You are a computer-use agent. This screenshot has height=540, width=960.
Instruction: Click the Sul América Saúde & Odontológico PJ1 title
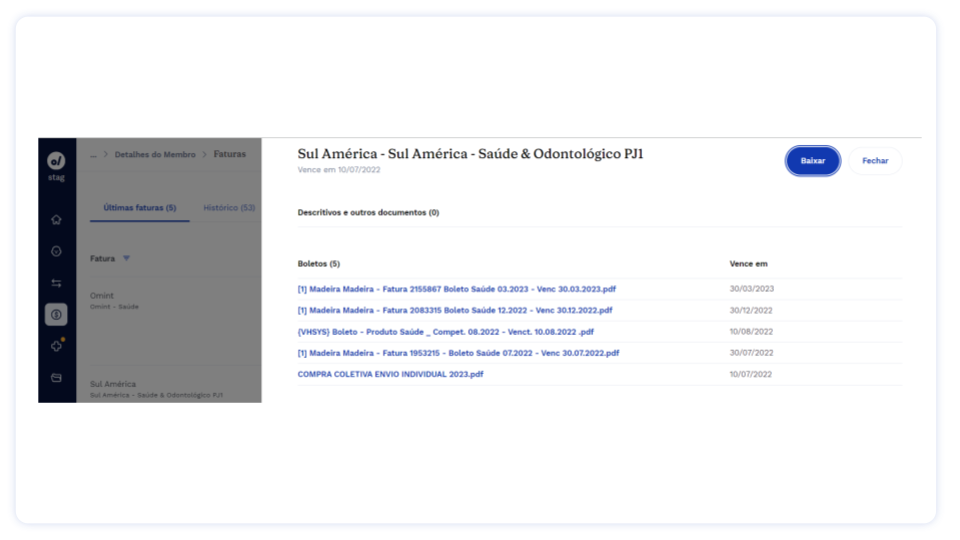[x=470, y=154]
